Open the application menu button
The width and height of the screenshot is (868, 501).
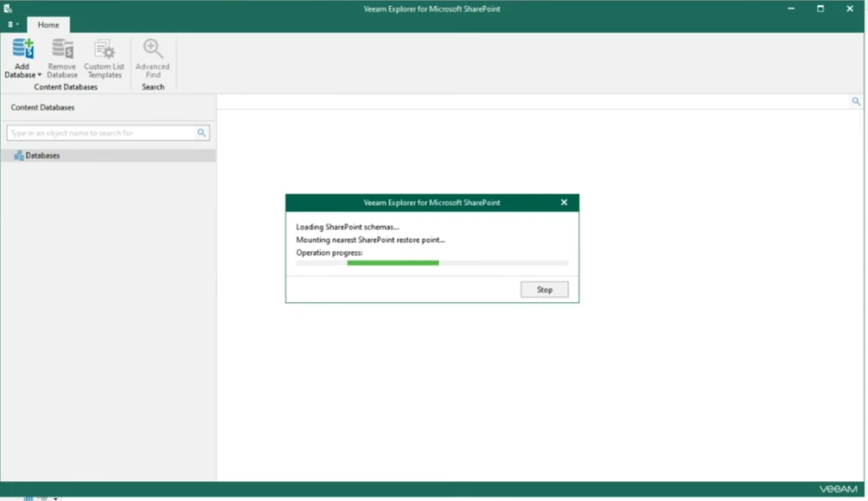(x=13, y=24)
